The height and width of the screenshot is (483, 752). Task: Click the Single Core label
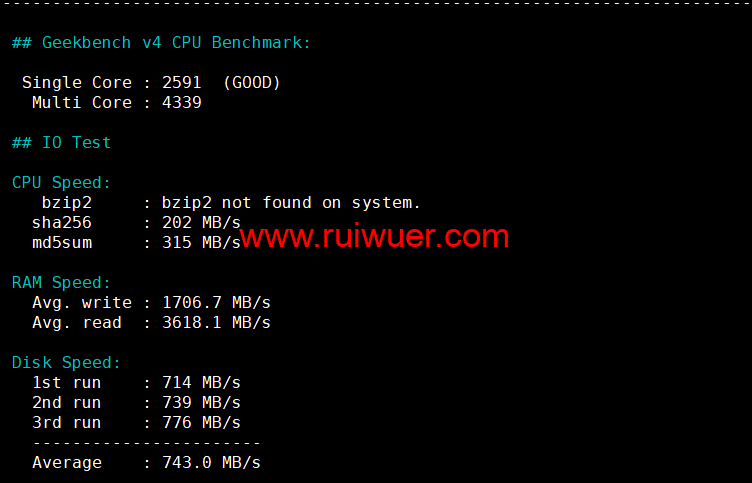pyautogui.click(x=77, y=82)
